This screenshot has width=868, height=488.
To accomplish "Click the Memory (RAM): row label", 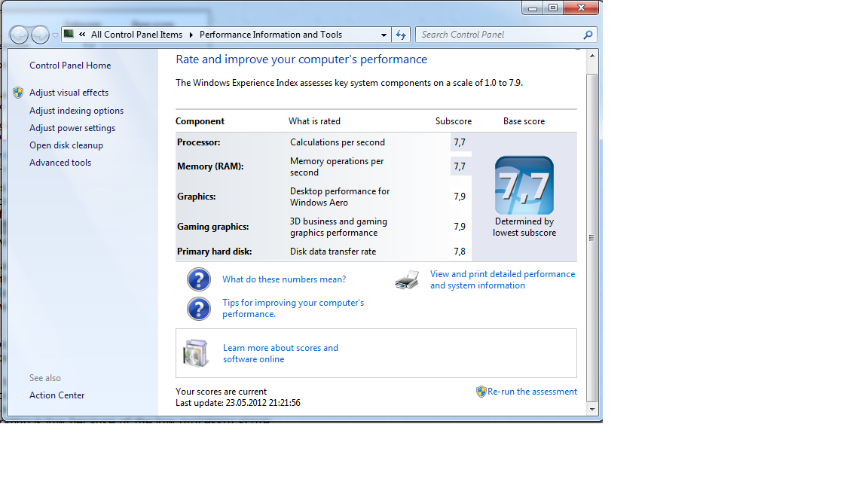I will click(x=210, y=166).
